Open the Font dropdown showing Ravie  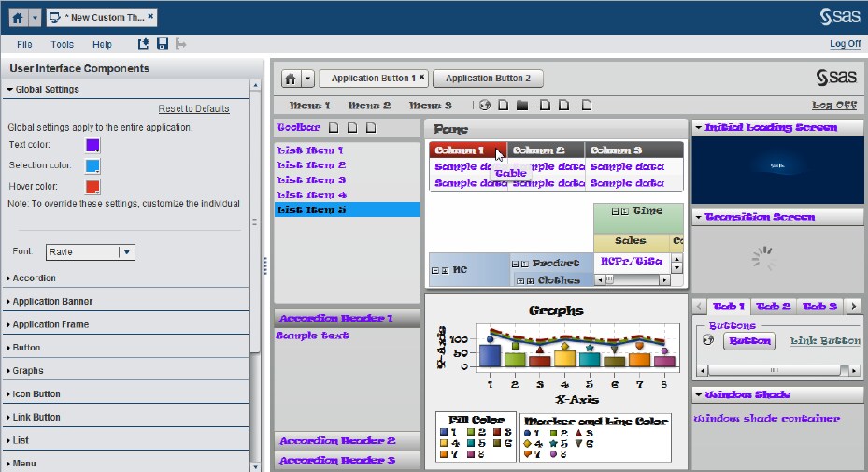(127, 251)
